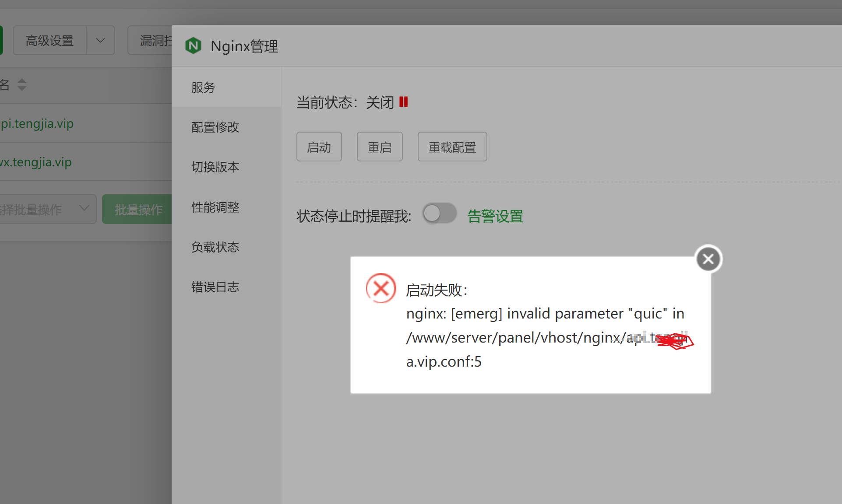The height and width of the screenshot is (504, 842).
Task: Open the x.tengjia.vip site link
Action: (36, 162)
